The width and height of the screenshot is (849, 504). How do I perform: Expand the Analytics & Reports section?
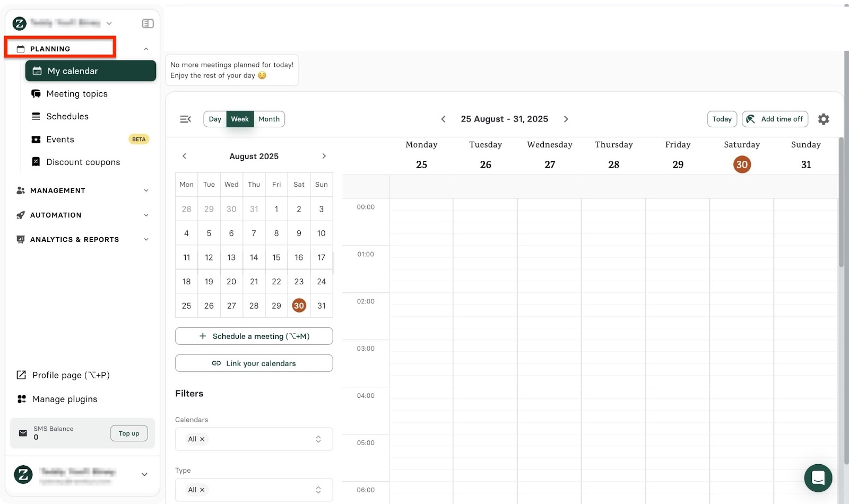coord(146,239)
